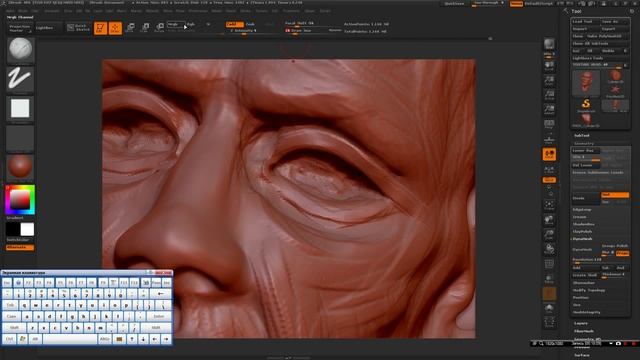
Task: Click the Enter key on on-screen keyboard
Action: coord(159,316)
